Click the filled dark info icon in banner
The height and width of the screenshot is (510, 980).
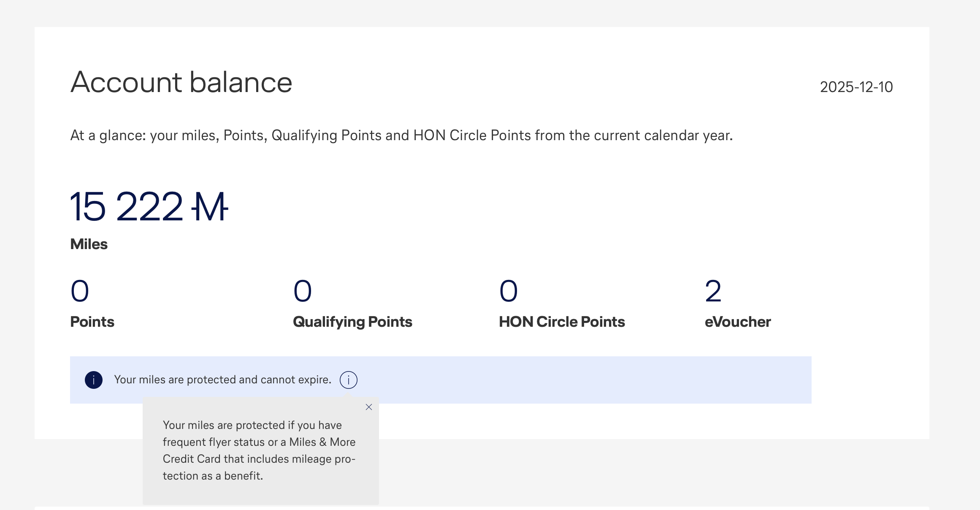(x=94, y=380)
